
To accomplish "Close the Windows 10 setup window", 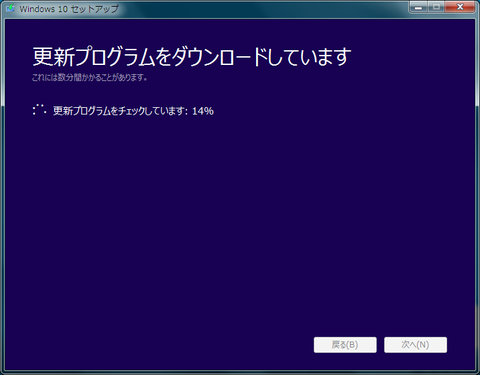I will coord(460,7).
